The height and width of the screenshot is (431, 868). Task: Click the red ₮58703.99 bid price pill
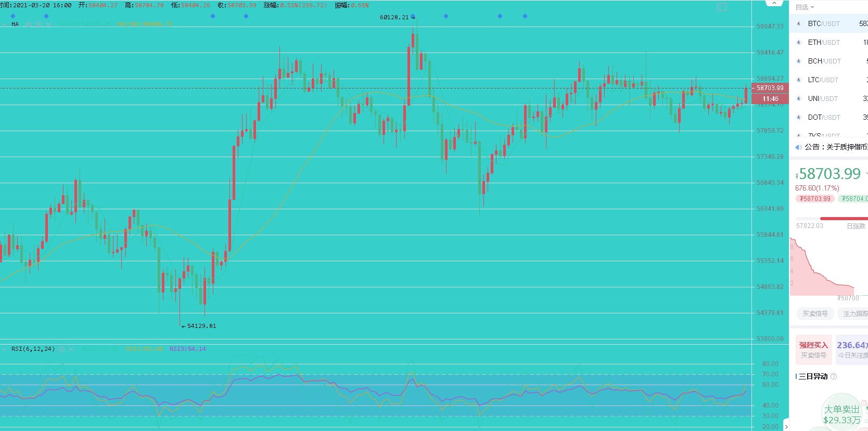point(815,199)
